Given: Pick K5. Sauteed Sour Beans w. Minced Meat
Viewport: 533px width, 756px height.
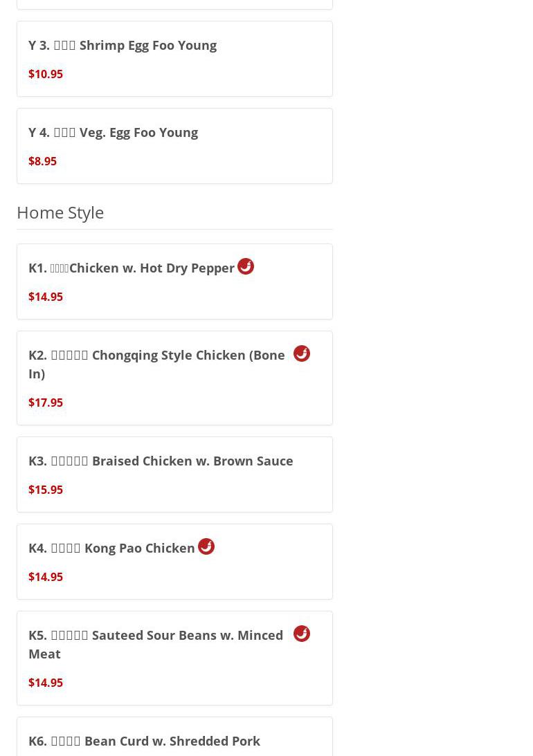Looking at the screenshot, I should (x=156, y=644).
